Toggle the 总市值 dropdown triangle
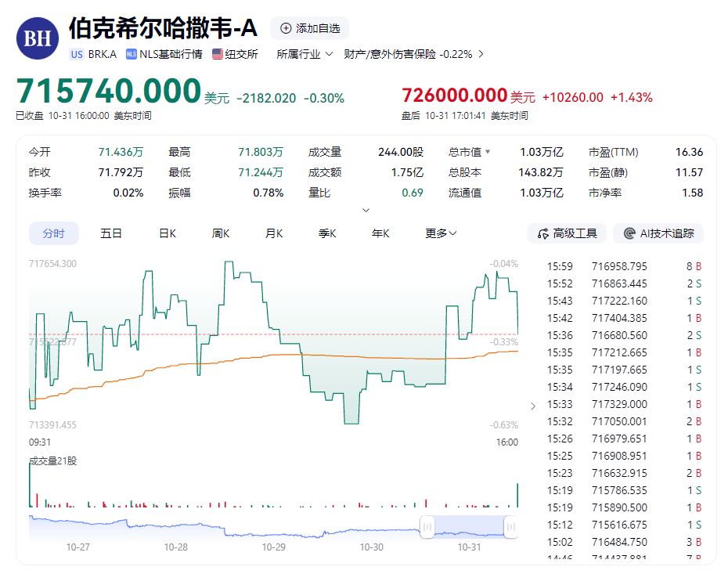The height and width of the screenshot is (574, 728). click(x=488, y=152)
